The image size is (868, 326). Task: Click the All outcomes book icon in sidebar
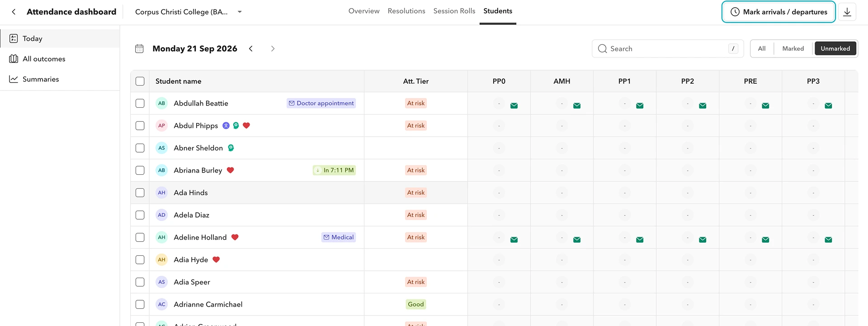[14, 59]
